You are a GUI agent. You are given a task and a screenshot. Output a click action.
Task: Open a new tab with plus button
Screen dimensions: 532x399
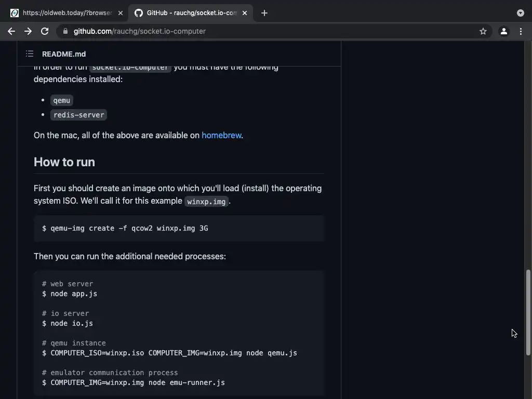[x=264, y=13]
